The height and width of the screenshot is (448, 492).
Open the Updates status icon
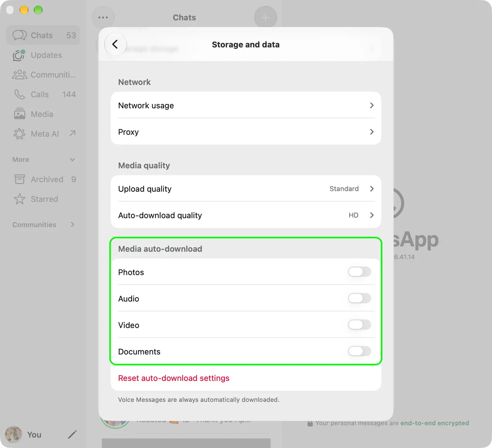coord(19,55)
